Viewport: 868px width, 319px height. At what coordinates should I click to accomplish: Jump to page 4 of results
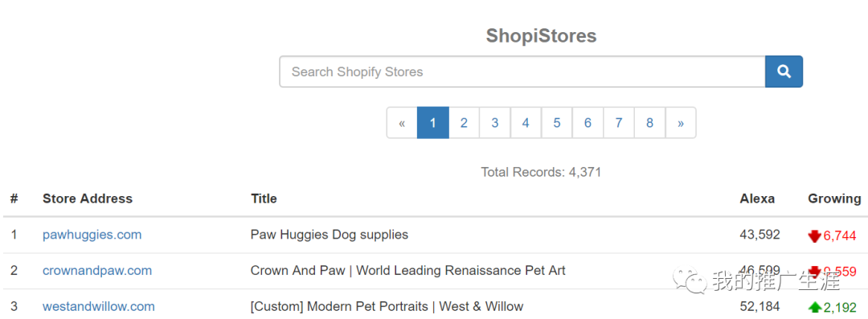coord(526,123)
